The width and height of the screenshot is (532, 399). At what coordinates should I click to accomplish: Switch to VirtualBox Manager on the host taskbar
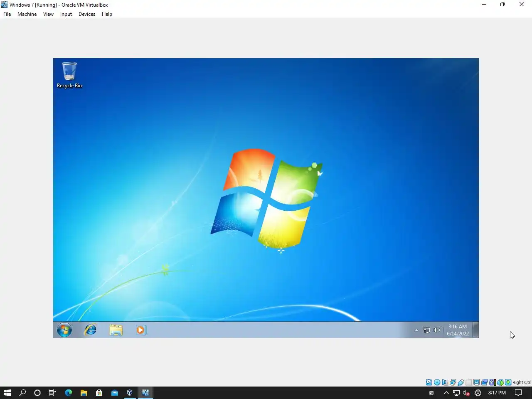tap(130, 393)
